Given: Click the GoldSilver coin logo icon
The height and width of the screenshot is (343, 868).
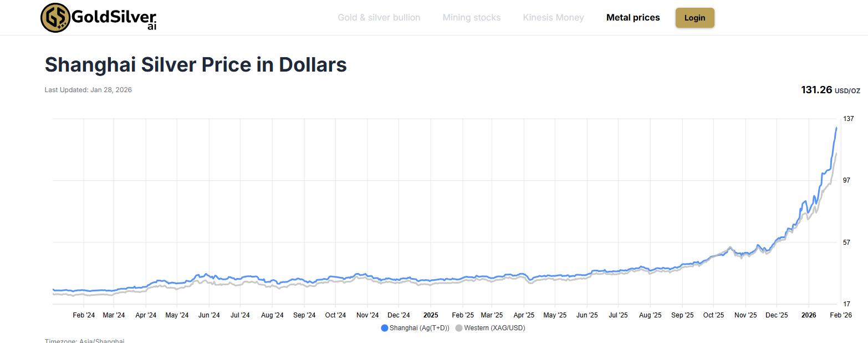Looking at the screenshot, I should [55, 18].
